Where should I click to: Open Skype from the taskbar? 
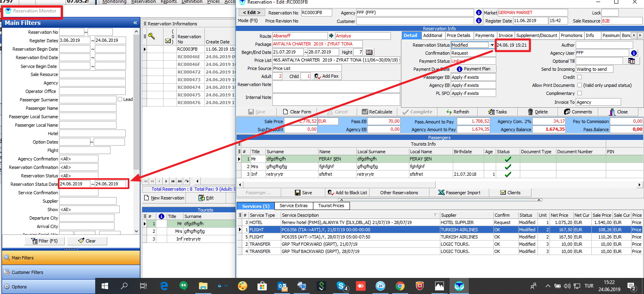click(341, 286)
